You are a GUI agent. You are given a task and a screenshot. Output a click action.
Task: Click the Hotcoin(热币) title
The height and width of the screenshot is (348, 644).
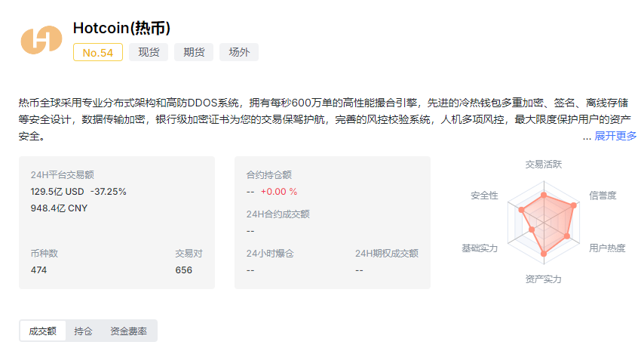[x=121, y=28]
